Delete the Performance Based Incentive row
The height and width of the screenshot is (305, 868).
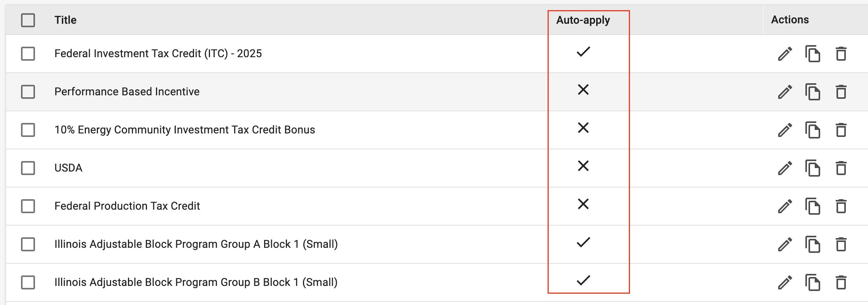click(x=841, y=92)
